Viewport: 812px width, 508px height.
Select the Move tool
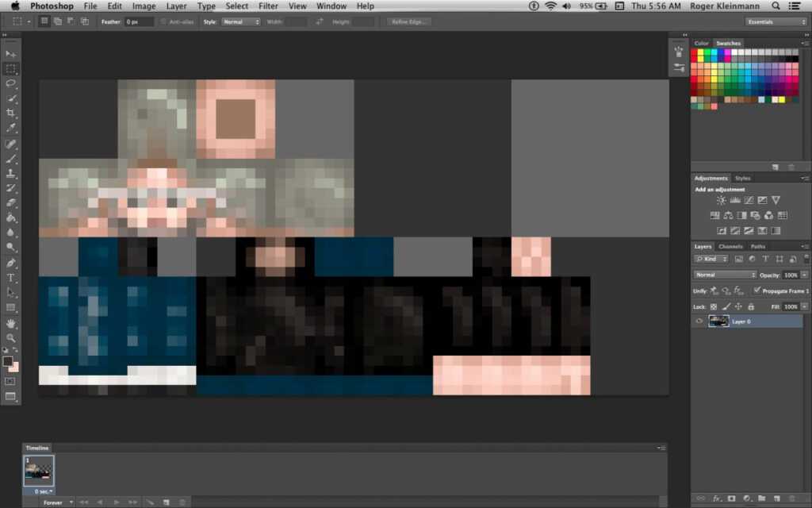coord(10,54)
